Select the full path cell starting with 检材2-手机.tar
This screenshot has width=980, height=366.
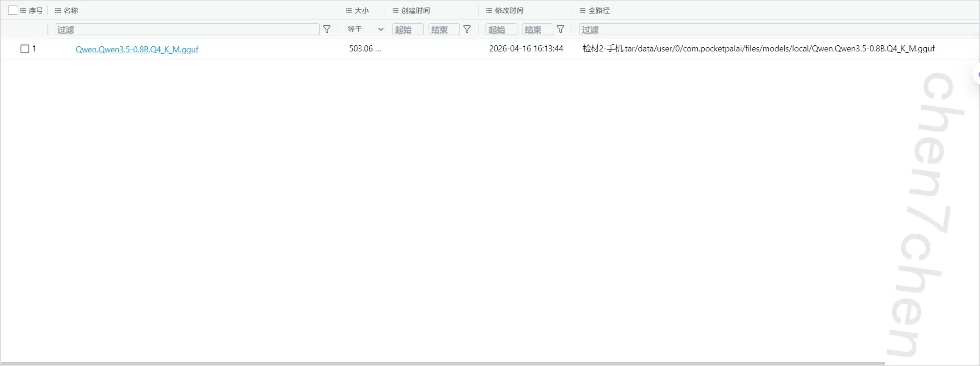(x=758, y=49)
